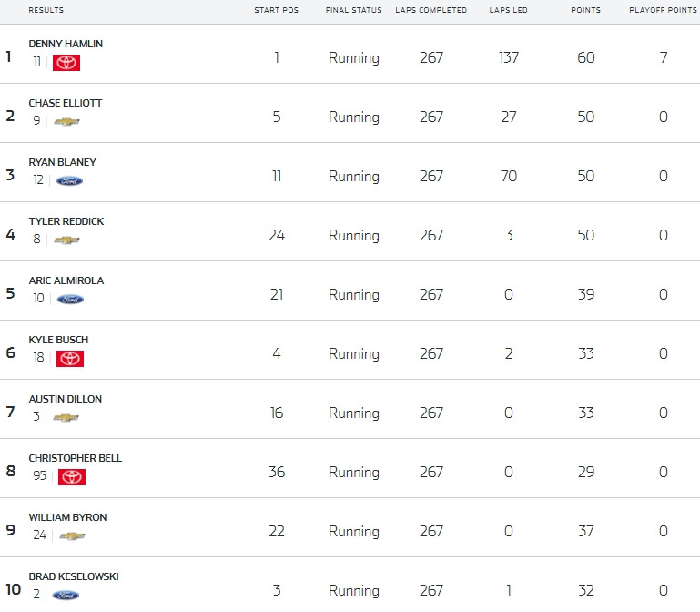This screenshot has width=700, height=612.
Task: Open Chase Elliott driver name link
Action: click(66, 103)
